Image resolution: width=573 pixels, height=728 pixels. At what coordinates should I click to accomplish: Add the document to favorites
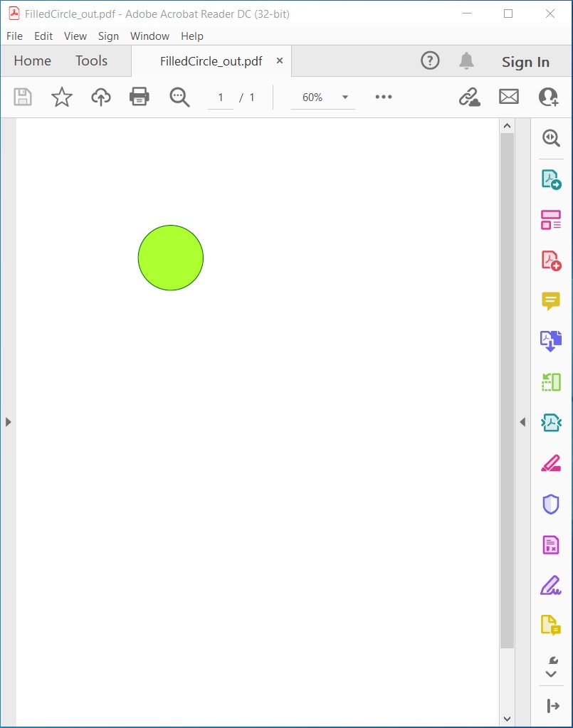point(61,97)
